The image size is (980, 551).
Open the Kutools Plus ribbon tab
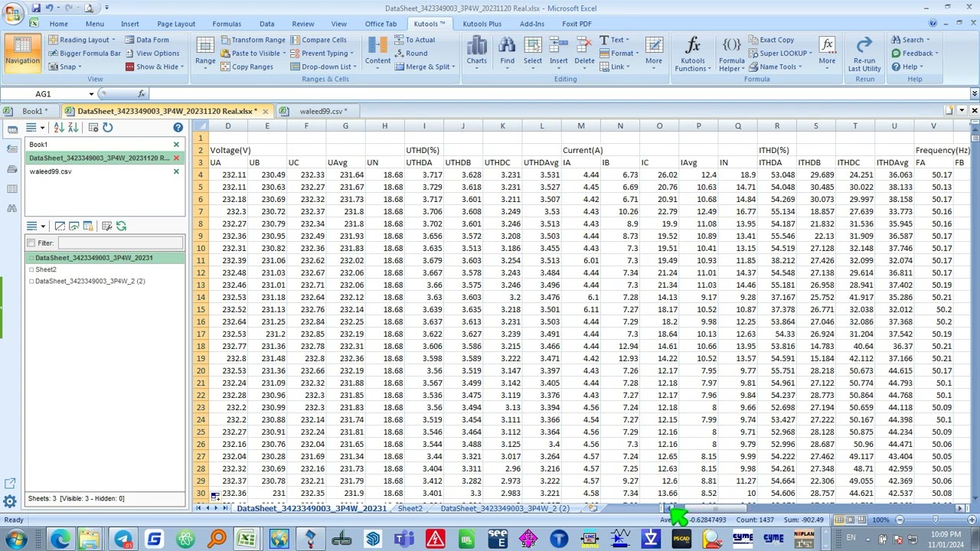(482, 24)
